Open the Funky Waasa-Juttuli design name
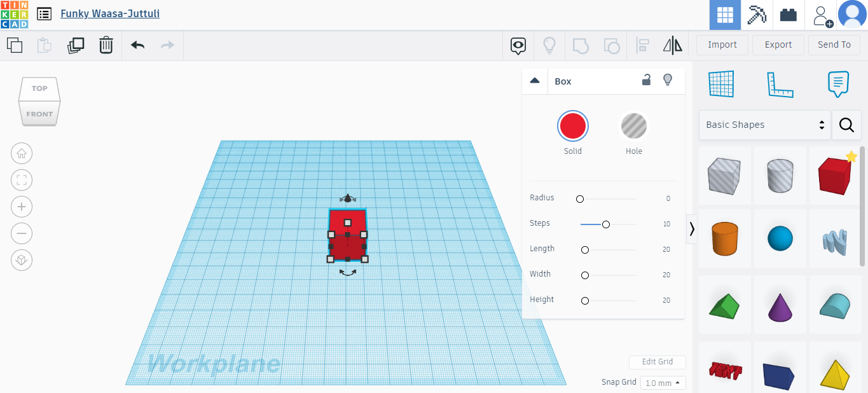Image resolution: width=868 pixels, height=393 pixels. pos(110,13)
